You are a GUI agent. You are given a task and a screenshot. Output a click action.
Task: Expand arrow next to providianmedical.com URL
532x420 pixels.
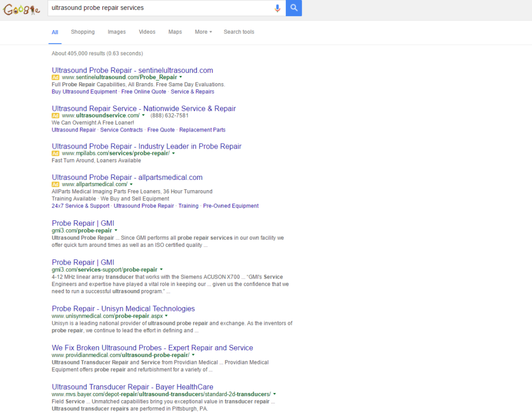tap(193, 355)
